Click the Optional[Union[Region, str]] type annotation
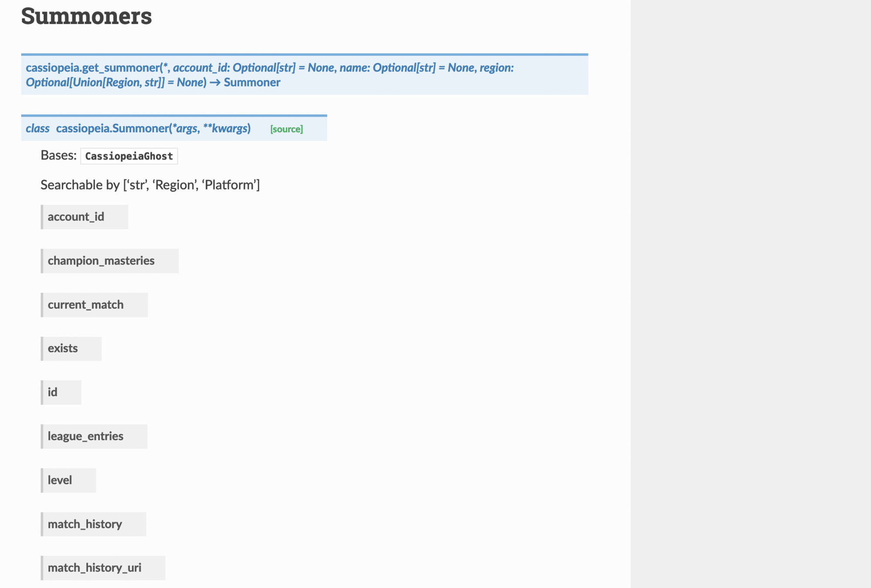The height and width of the screenshot is (588, 871). pyautogui.click(x=95, y=82)
